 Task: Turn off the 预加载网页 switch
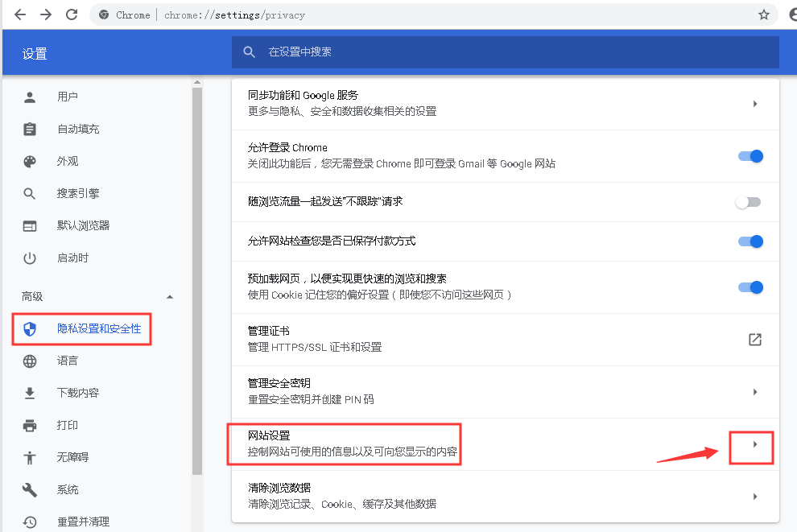pyautogui.click(x=751, y=287)
